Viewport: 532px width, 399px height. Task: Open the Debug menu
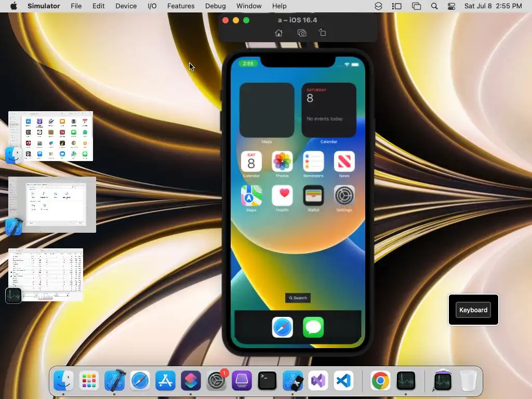(x=216, y=6)
